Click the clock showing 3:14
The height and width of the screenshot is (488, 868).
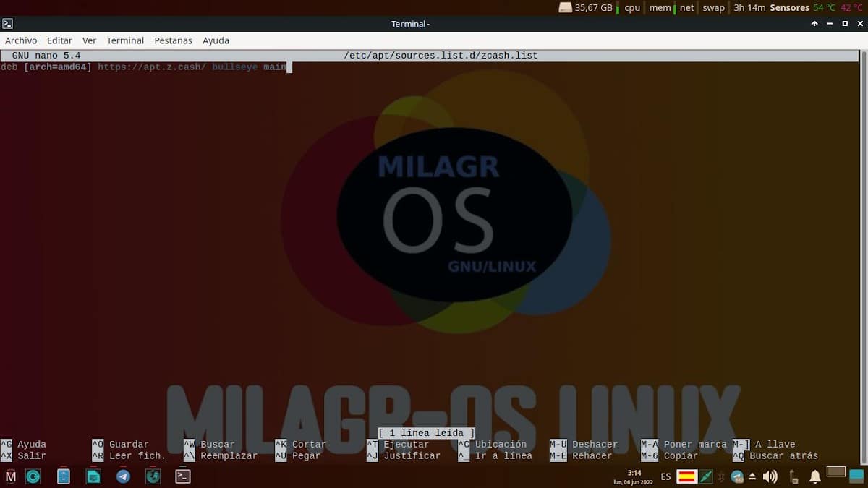click(634, 476)
